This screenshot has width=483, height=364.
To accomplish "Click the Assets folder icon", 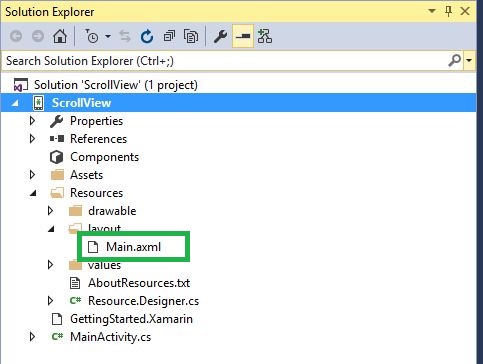I will [57, 175].
